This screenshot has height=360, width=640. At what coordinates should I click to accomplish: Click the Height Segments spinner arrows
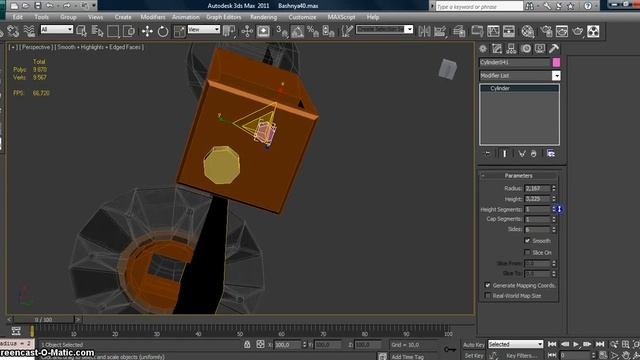(x=554, y=209)
